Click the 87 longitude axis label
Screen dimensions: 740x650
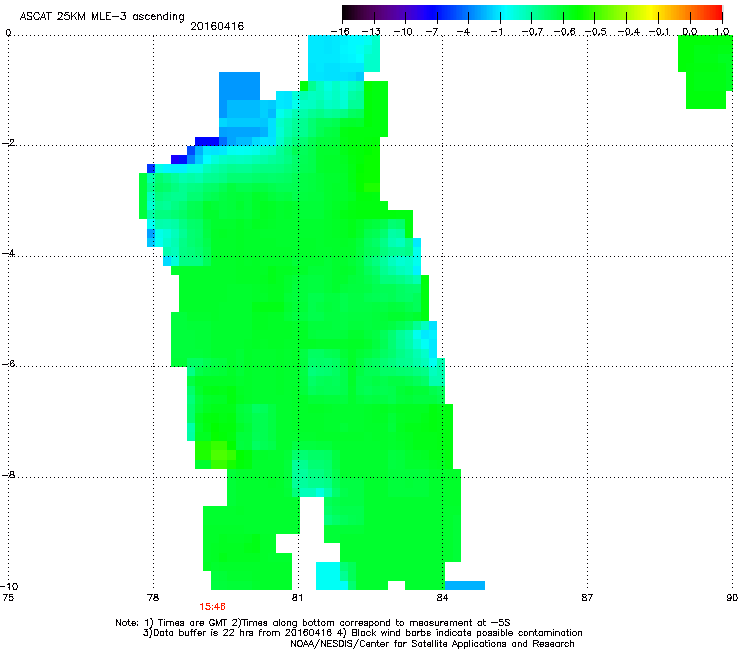pyautogui.click(x=587, y=598)
